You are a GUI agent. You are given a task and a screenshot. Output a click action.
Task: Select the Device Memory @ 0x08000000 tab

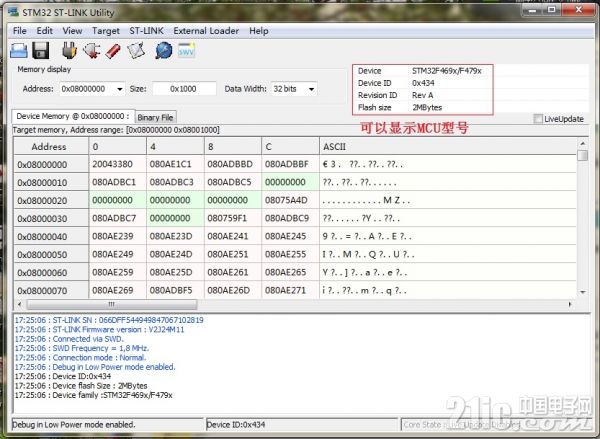click(73, 116)
